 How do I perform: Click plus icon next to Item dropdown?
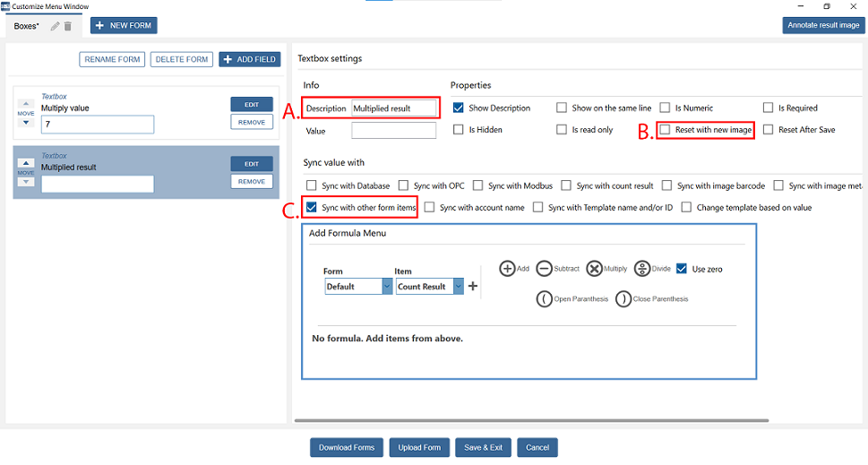coord(473,287)
